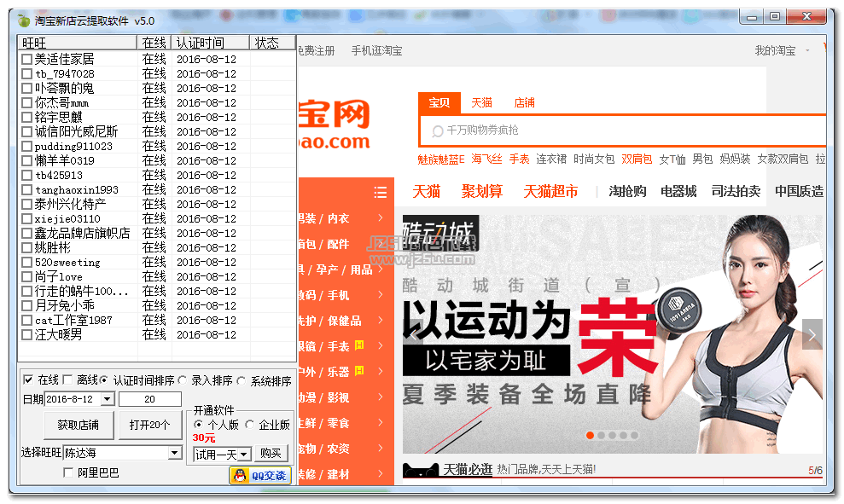The height and width of the screenshot is (504, 844).
Task: Click the search magnifier icon in Taobao search box
Action: point(438,130)
